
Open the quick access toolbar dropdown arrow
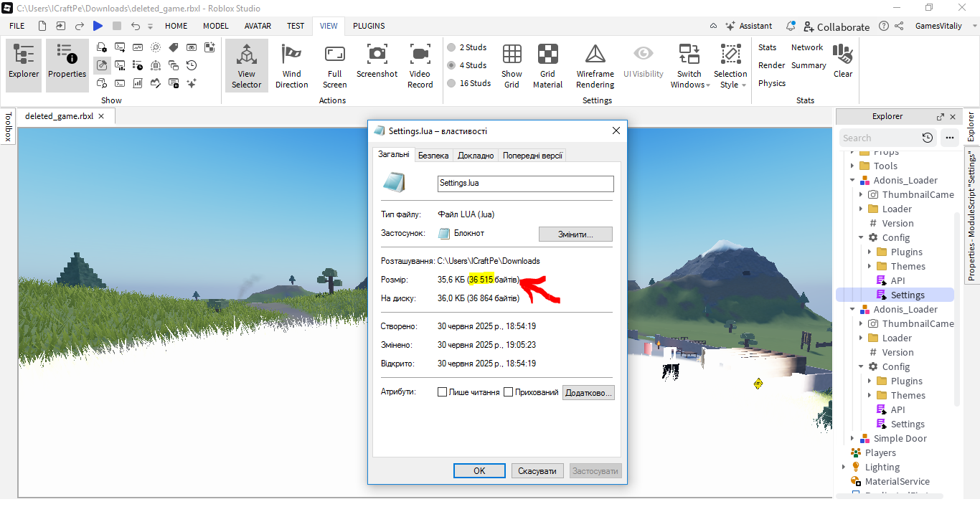(151, 27)
